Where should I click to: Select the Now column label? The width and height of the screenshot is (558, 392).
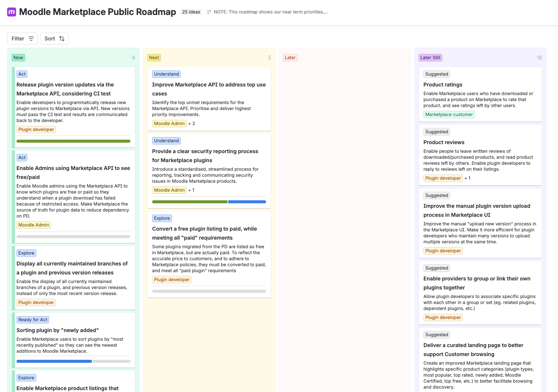tap(18, 58)
